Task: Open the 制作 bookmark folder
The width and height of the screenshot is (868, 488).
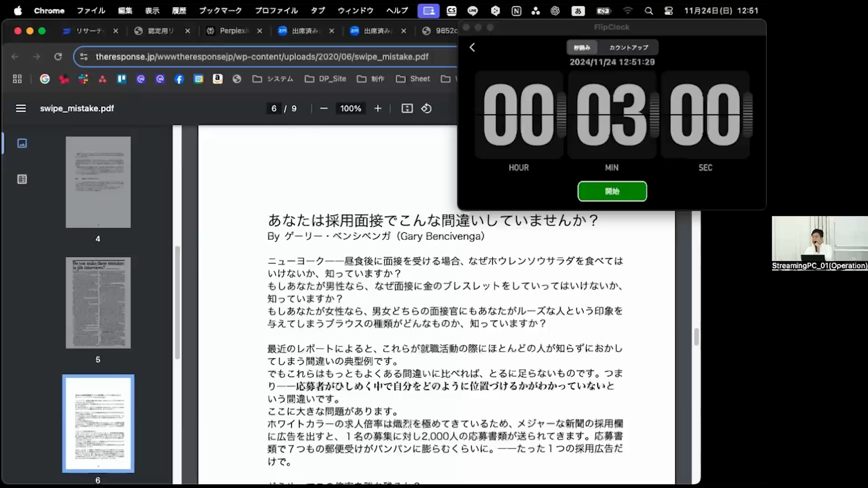Action: [371, 79]
